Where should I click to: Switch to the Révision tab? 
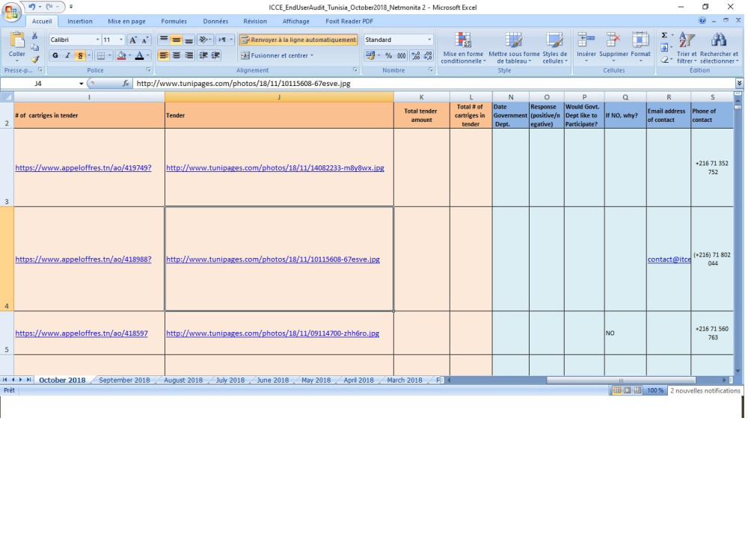[255, 21]
